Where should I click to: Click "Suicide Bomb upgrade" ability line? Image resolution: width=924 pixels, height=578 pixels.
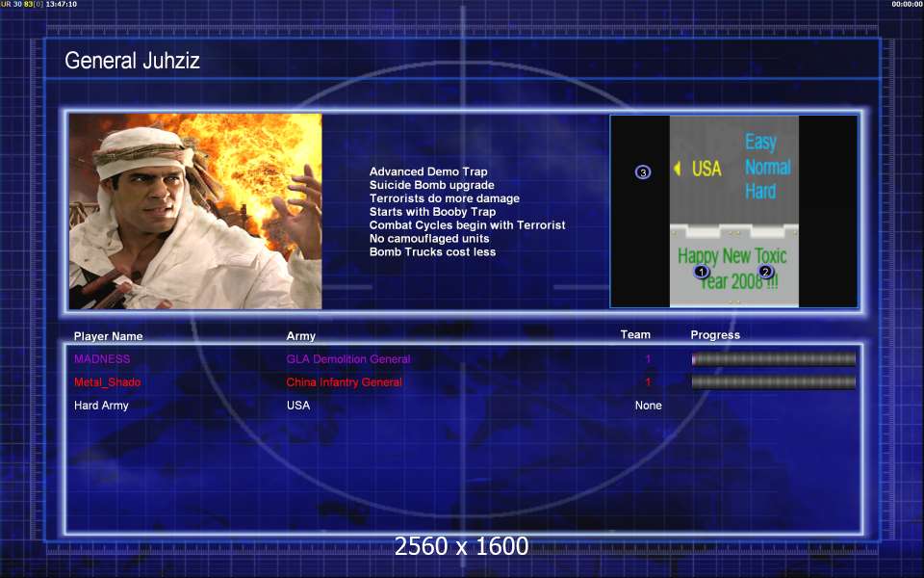click(432, 185)
